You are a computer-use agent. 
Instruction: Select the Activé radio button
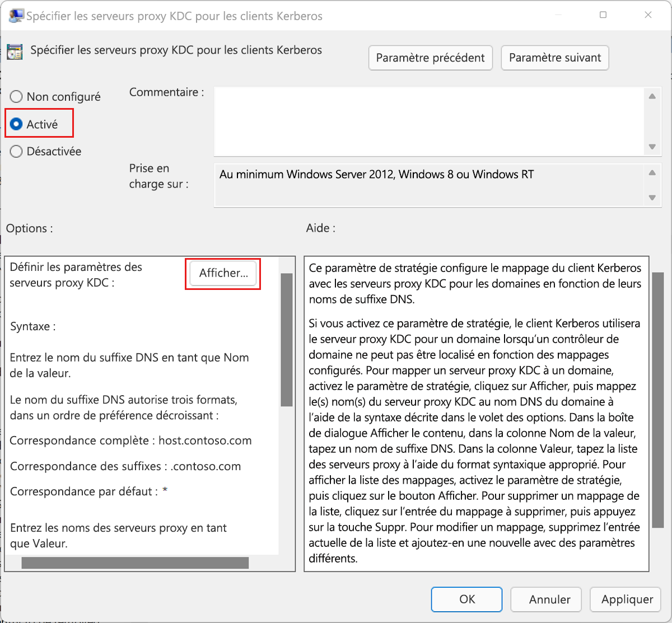coord(16,123)
